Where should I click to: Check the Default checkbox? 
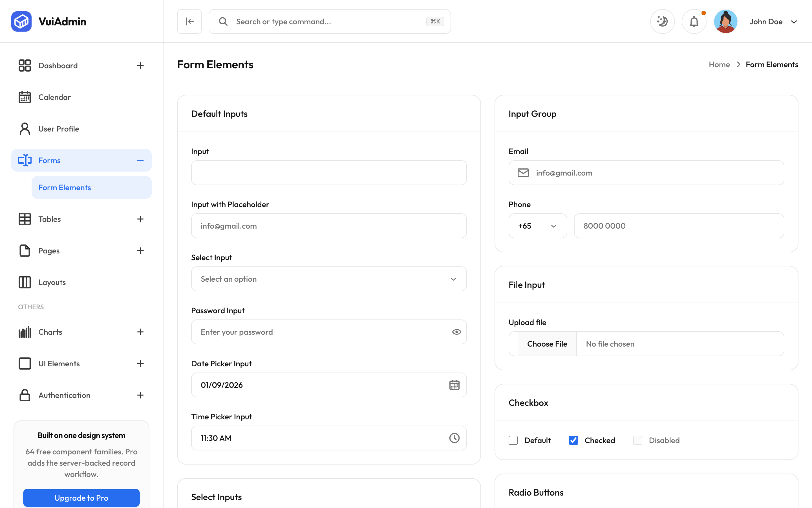tap(513, 440)
